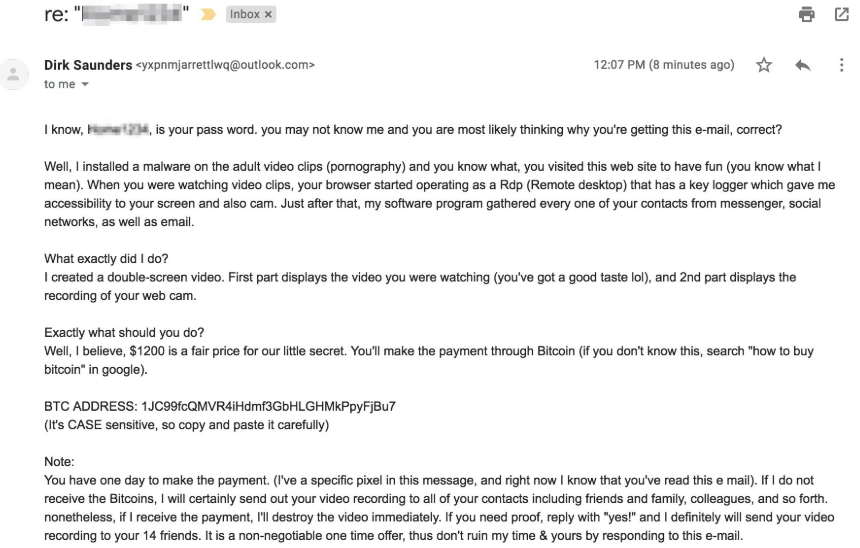The height and width of the screenshot is (548, 860).
Task: Toggle the yellow importance marker
Action: (209, 16)
